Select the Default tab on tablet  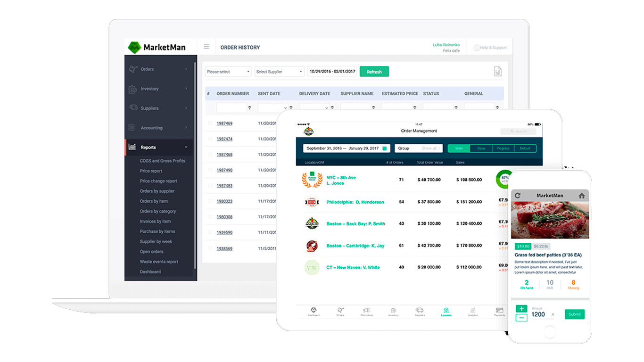(525, 148)
